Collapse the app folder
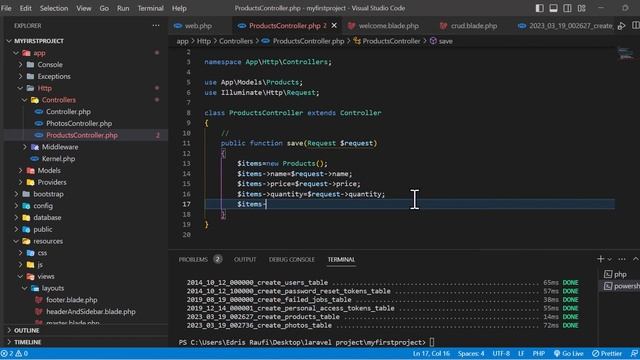The width and height of the screenshot is (640, 360). coord(39,53)
